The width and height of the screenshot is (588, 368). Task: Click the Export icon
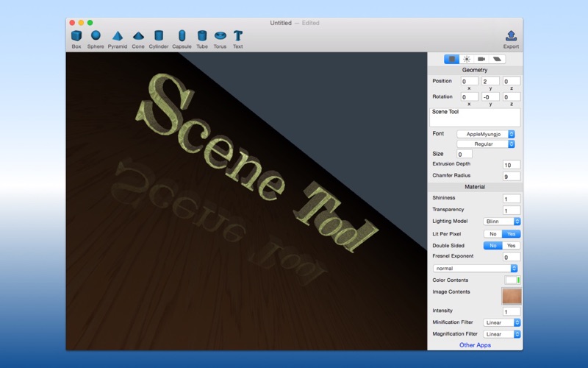click(511, 36)
